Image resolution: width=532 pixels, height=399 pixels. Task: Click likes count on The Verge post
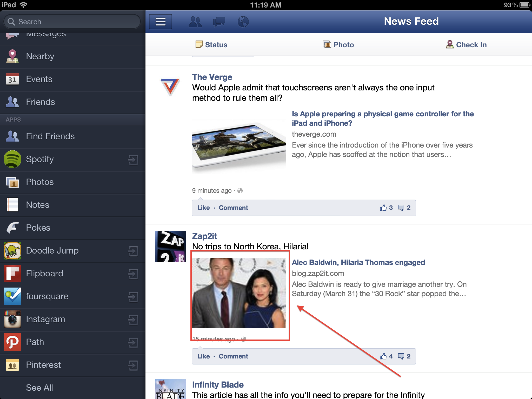[386, 208]
